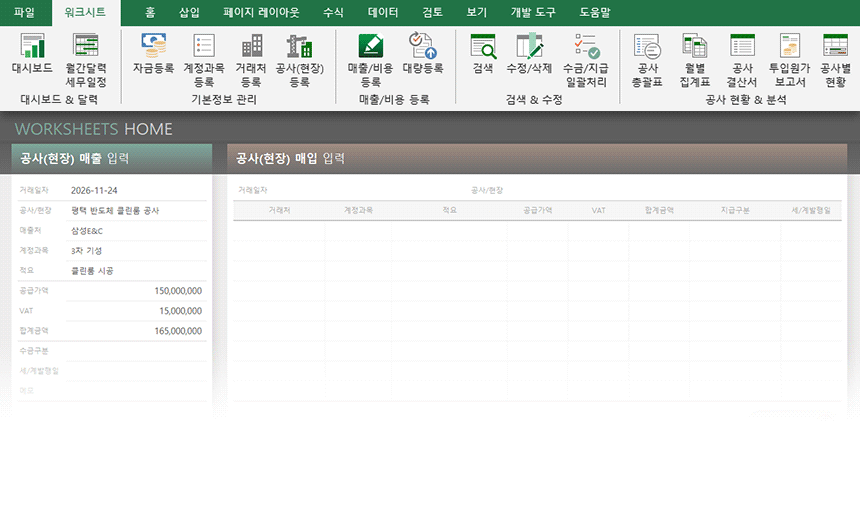This screenshot has height=510, width=860.
Task: Click the 공사(현장) 매출 입력 header
Action: (x=112, y=158)
